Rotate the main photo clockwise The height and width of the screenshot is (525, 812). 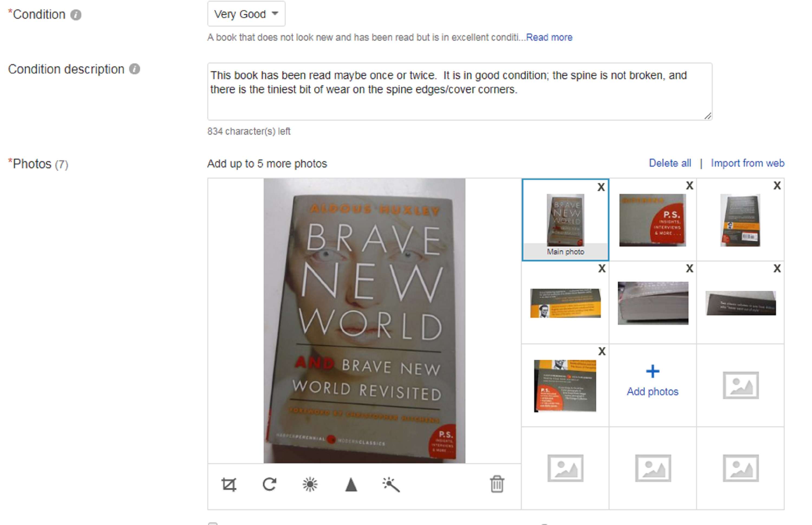(x=269, y=484)
